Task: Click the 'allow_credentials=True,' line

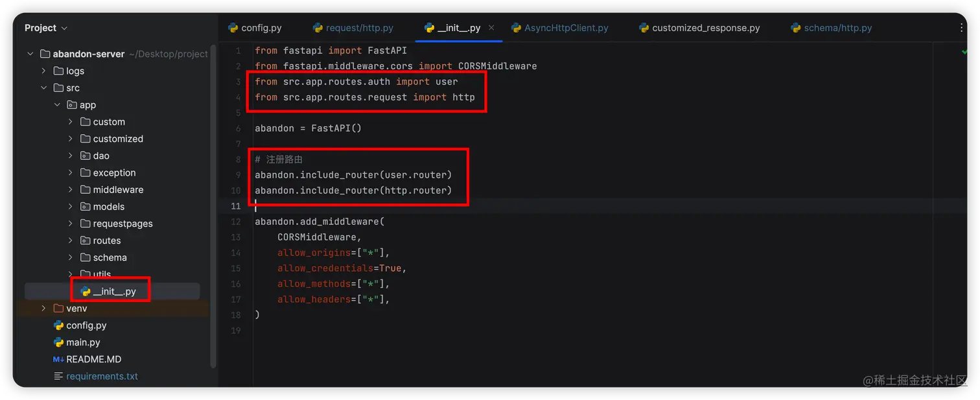Action: coord(342,268)
